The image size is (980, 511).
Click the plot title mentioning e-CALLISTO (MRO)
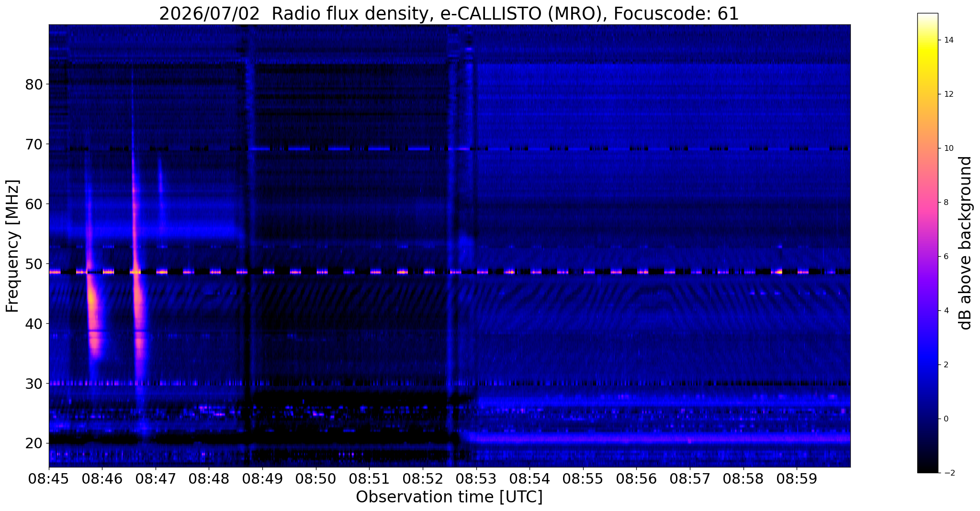(449, 14)
